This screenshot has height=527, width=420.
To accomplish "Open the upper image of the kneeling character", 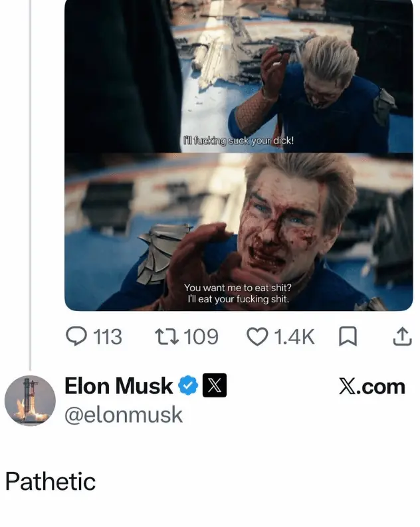I will [x=239, y=76].
